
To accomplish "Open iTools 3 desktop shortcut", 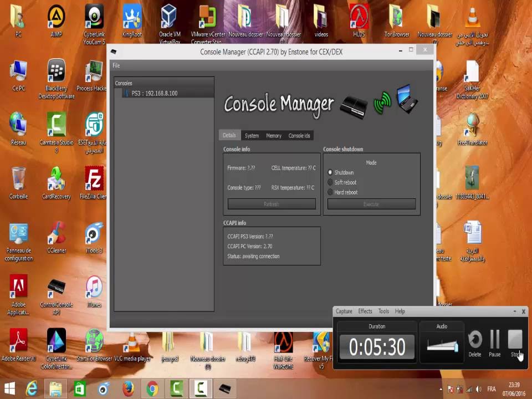I will (x=94, y=238).
